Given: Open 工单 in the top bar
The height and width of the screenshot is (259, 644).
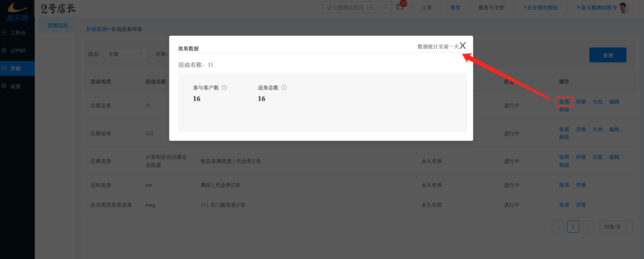Looking at the screenshot, I should tap(427, 7).
